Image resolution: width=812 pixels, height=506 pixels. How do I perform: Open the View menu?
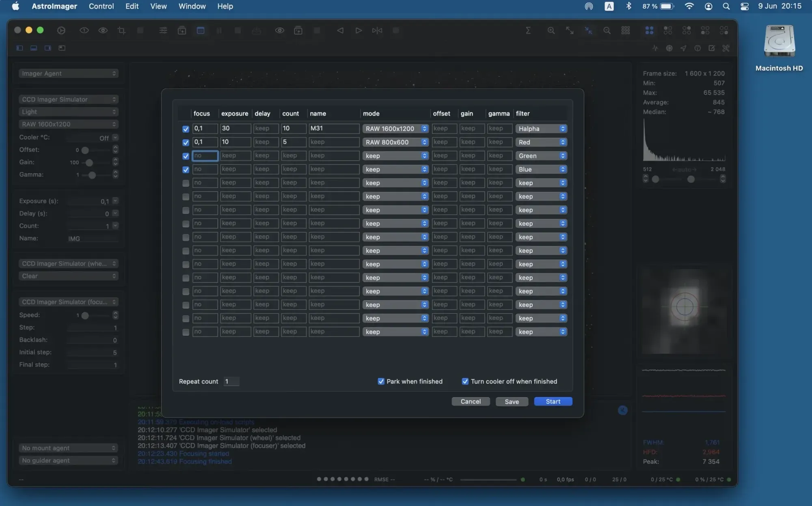(158, 6)
